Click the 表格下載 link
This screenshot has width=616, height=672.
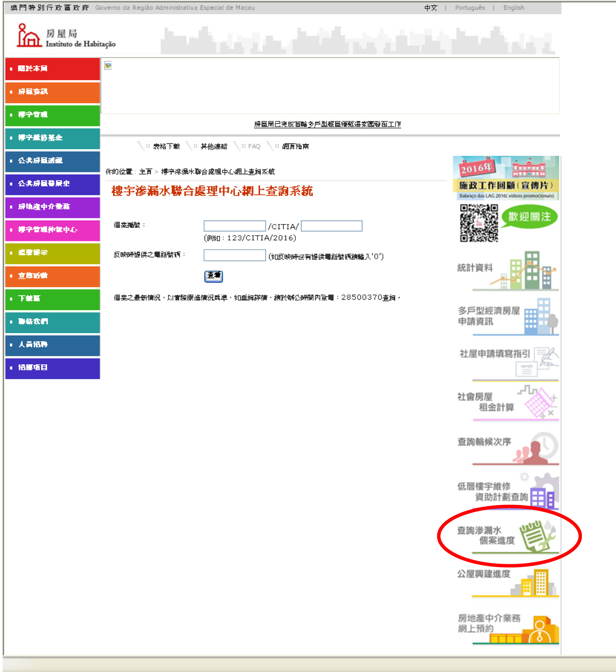(x=166, y=146)
